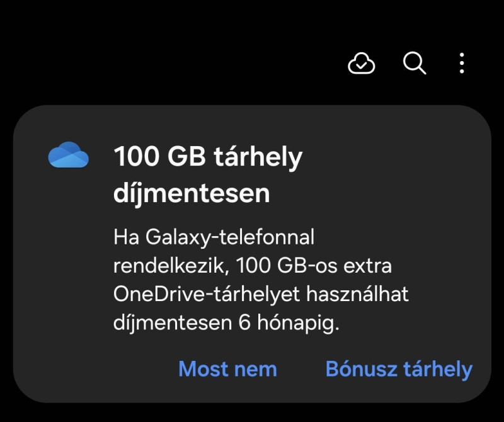The image size is (504, 422).
Task: Click the word 'tárhely' in the blue button
Action: tap(438, 370)
